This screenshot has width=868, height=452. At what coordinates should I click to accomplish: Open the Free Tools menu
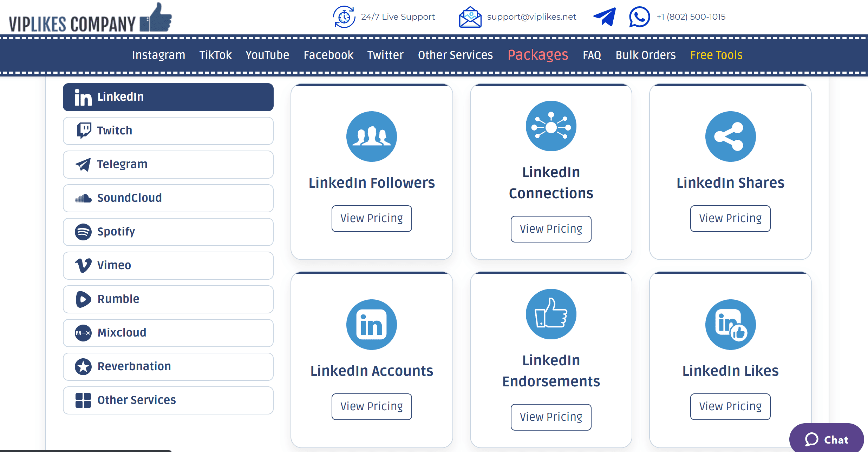click(x=716, y=55)
